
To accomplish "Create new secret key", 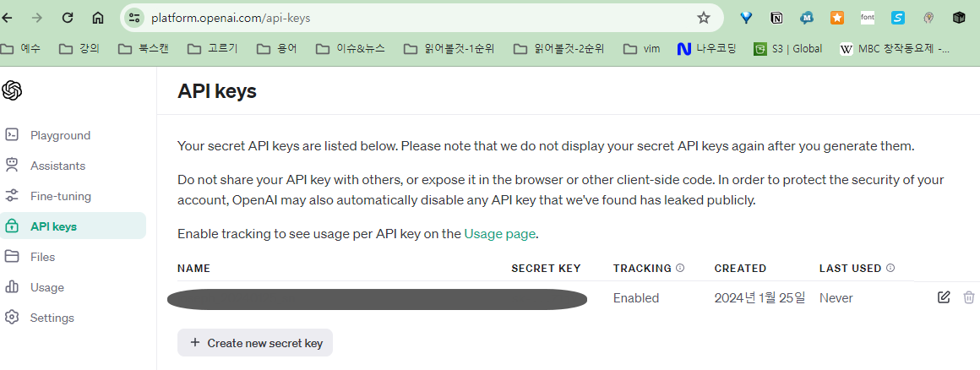I will (x=255, y=342).
